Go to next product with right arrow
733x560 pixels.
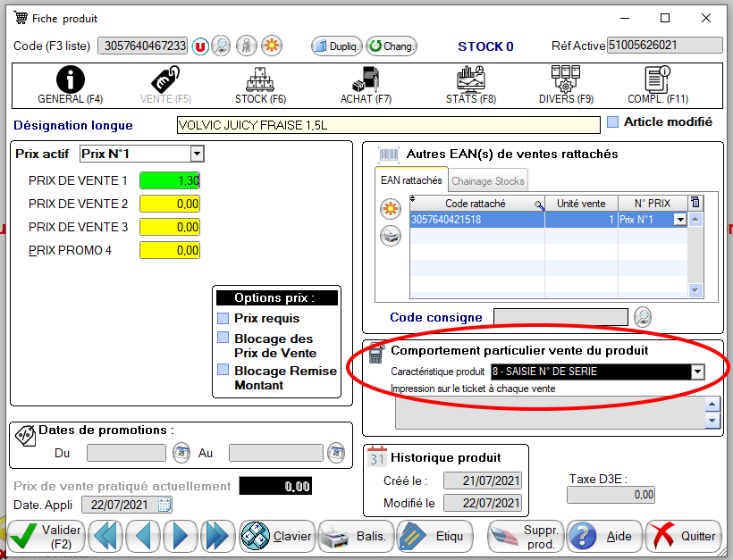pos(180,536)
